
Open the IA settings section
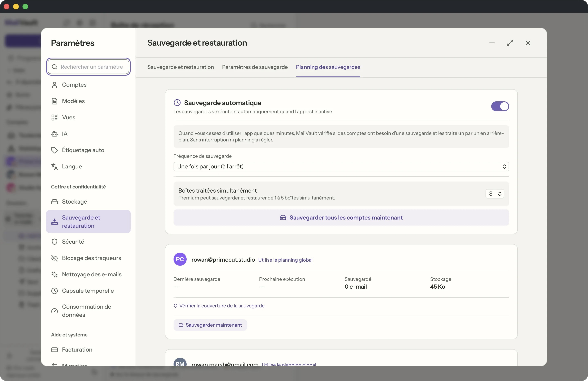pos(88,134)
